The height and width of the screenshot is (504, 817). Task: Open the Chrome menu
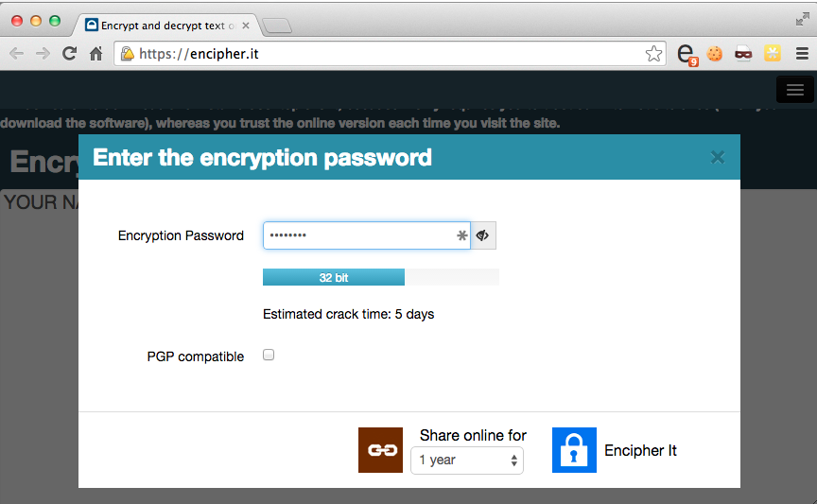point(801,54)
